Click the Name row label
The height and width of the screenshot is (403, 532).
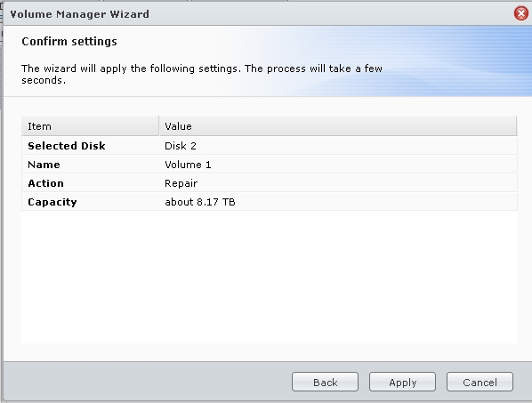click(44, 165)
